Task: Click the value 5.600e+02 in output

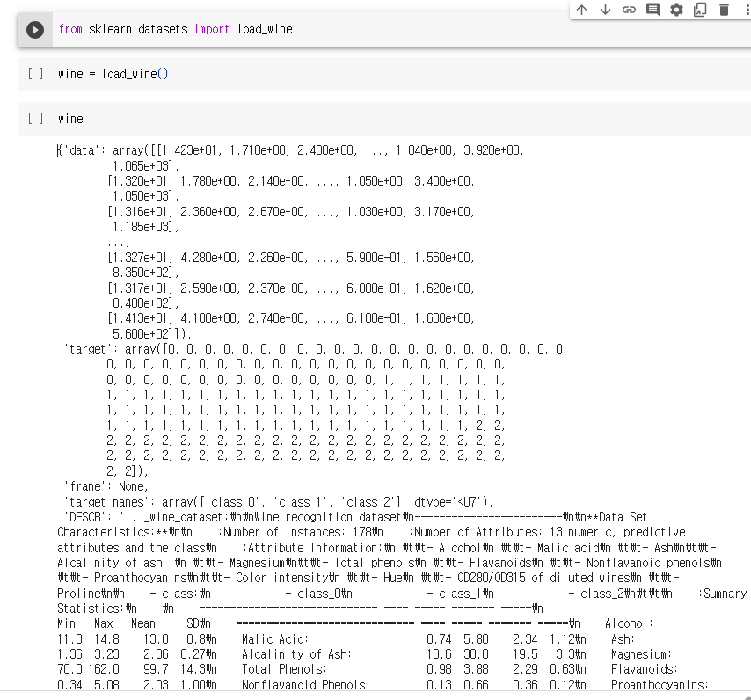Action: coord(142,333)
